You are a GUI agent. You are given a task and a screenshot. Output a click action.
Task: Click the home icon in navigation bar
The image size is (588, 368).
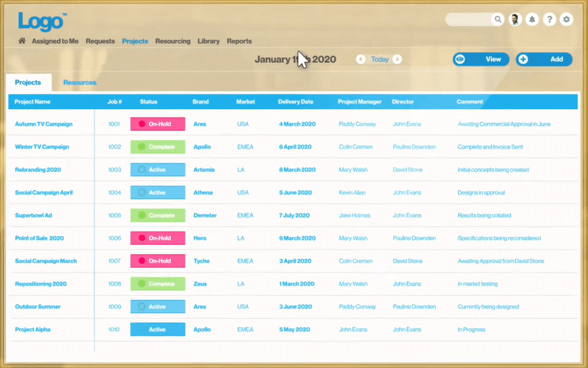(22, 41)
